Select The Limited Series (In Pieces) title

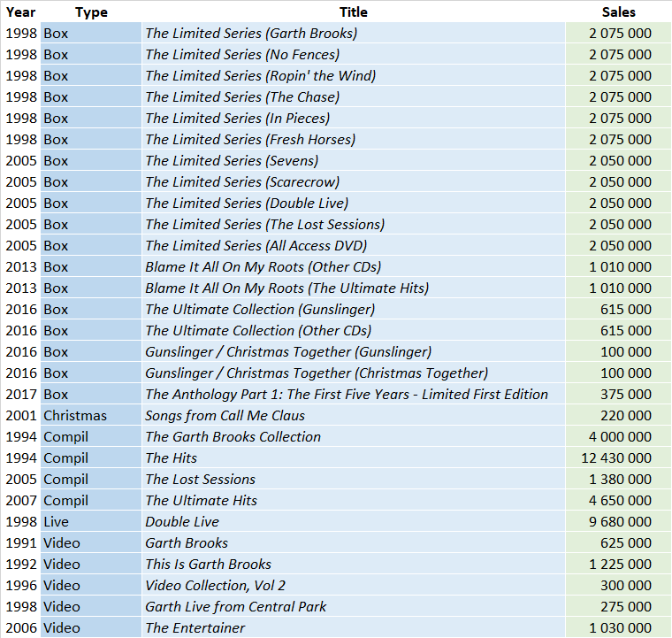pos(238,119)
